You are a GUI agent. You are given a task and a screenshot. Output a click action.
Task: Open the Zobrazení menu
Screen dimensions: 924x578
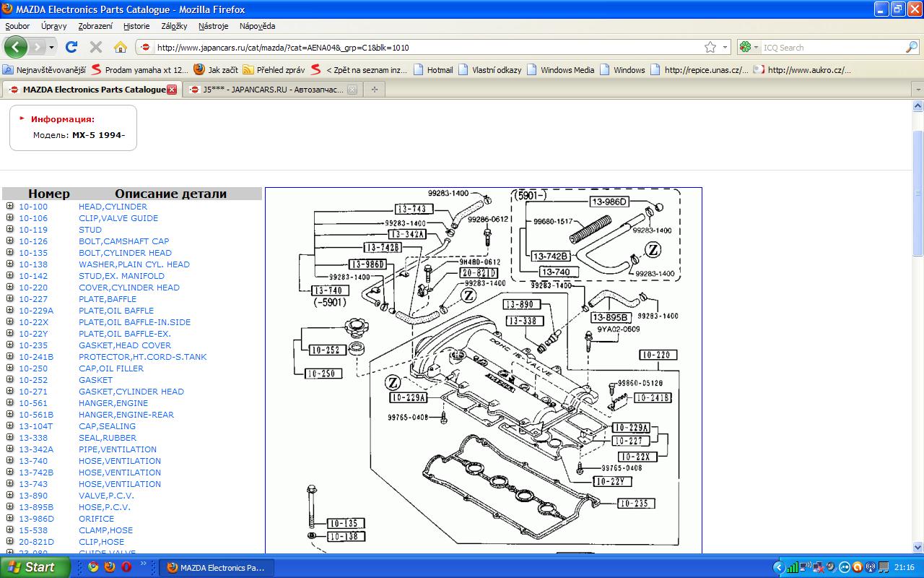click(95, 26)
